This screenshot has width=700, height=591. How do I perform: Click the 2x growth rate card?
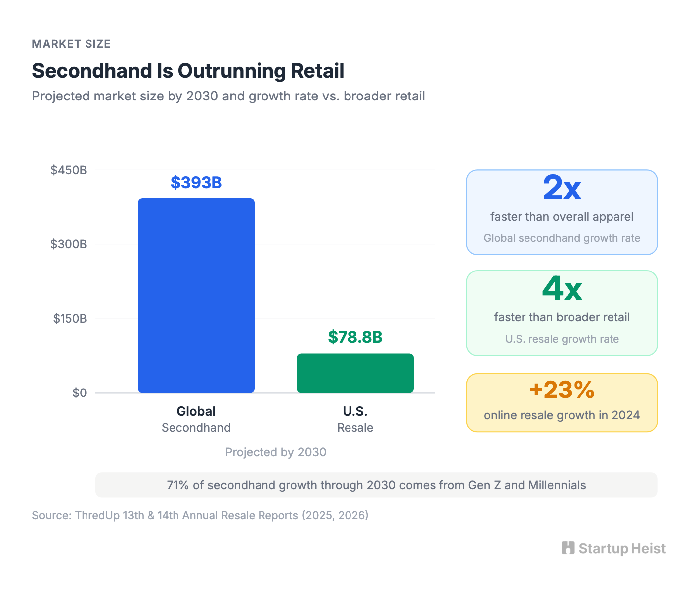click(562, 211)
